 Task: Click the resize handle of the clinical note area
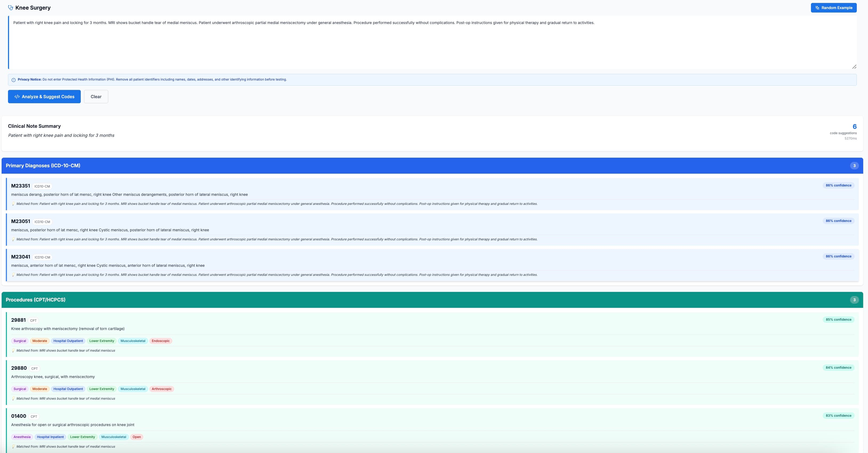click(854, 67)
